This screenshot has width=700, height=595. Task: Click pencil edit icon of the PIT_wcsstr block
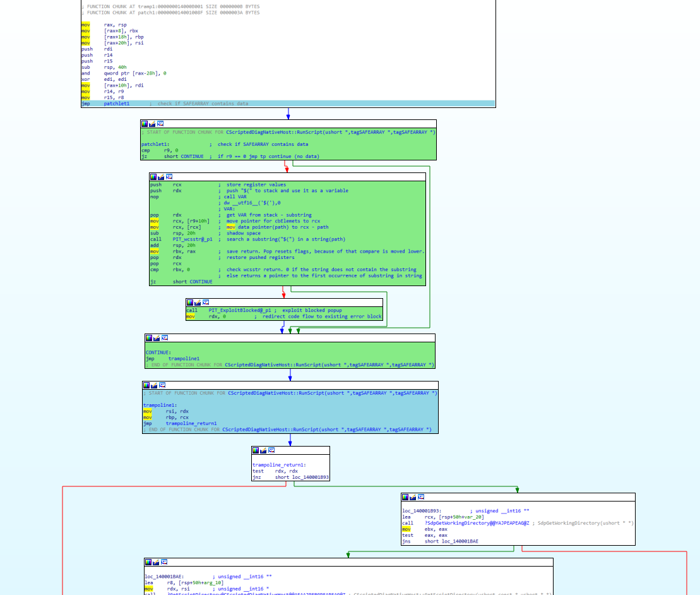(x=161, y=177)
